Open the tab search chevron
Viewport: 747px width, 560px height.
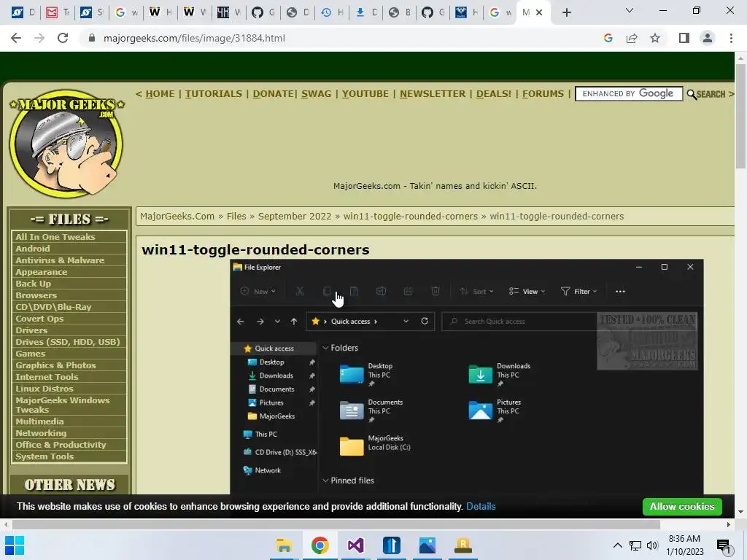pos(630,10)
